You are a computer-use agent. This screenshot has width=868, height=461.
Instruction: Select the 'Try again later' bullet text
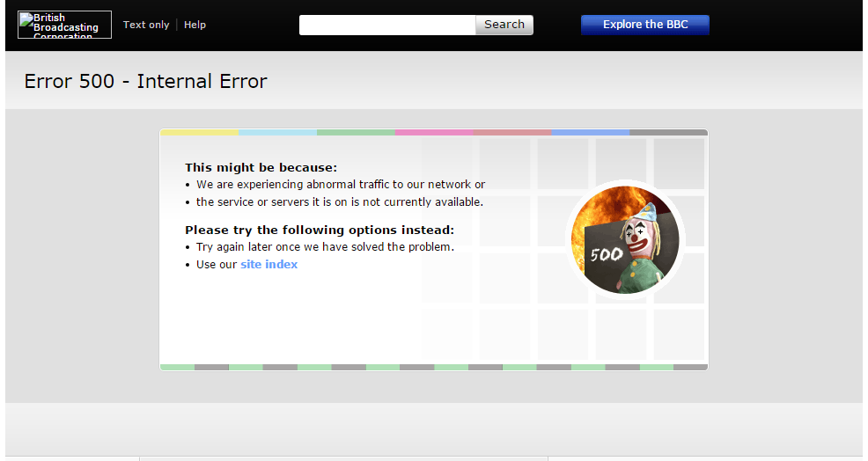tap(325, 247)
